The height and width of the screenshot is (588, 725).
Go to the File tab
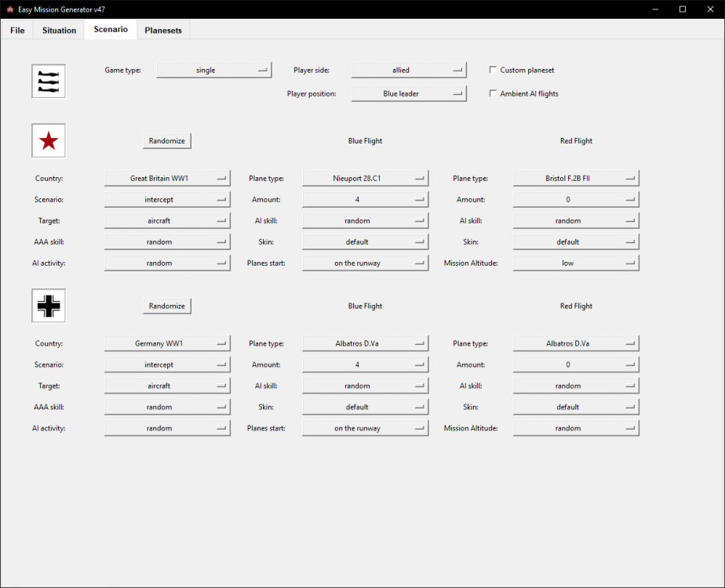pyautogui.click(x=17, y=31)
